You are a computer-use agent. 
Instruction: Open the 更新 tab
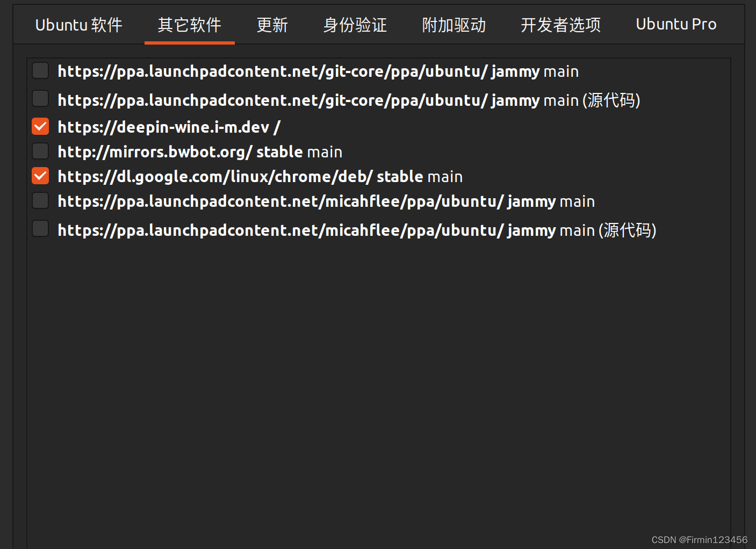tap(272, 25)
